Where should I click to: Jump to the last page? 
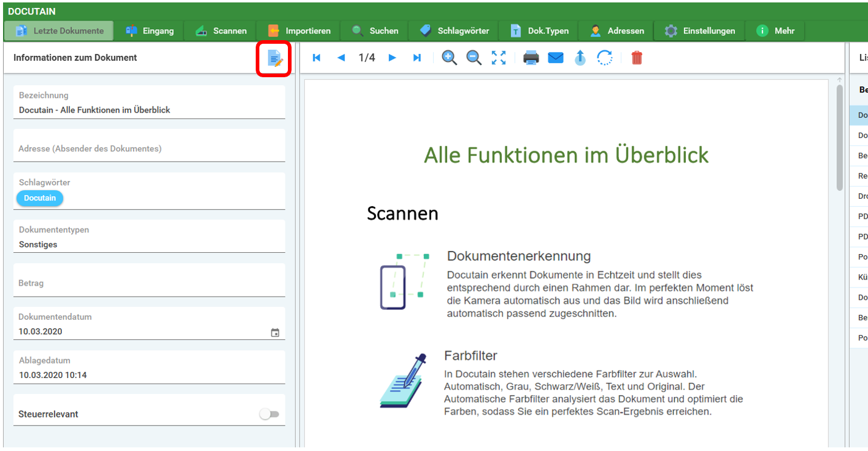point(417,58)
